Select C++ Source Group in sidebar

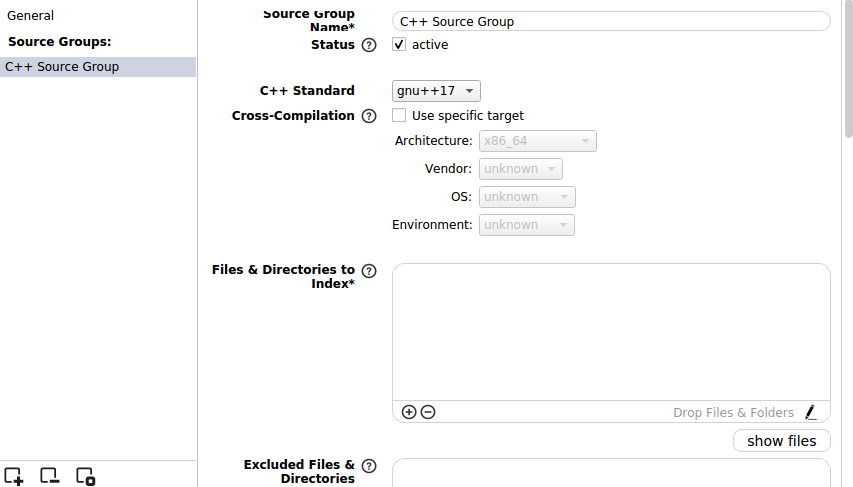click(x=62, y=67)
